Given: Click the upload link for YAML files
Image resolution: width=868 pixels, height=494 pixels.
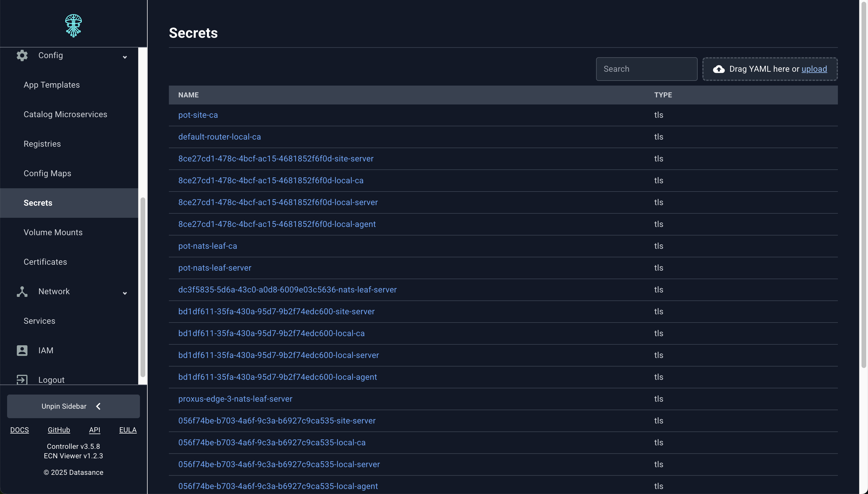Looking at the screenshot, I should tap(814, 69).
